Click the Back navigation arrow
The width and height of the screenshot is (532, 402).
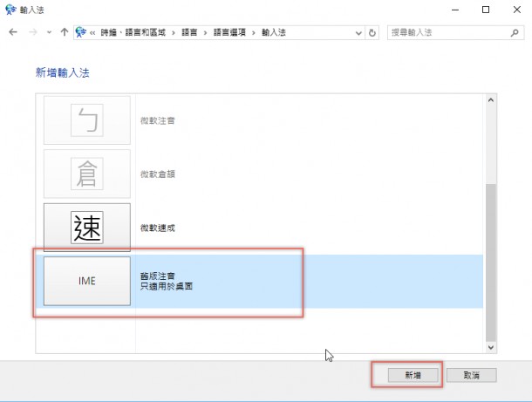(x=13, y=32)
